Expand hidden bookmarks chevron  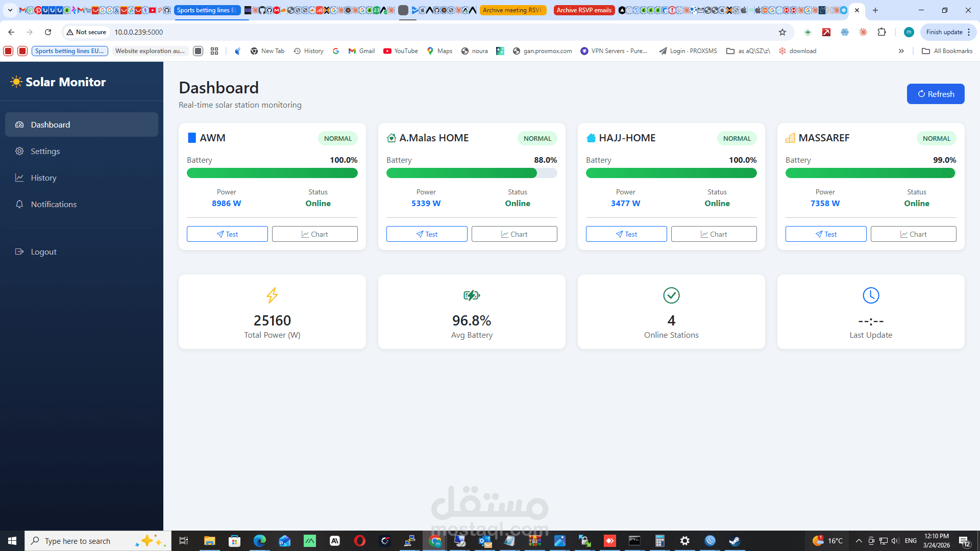coord(901,51)
